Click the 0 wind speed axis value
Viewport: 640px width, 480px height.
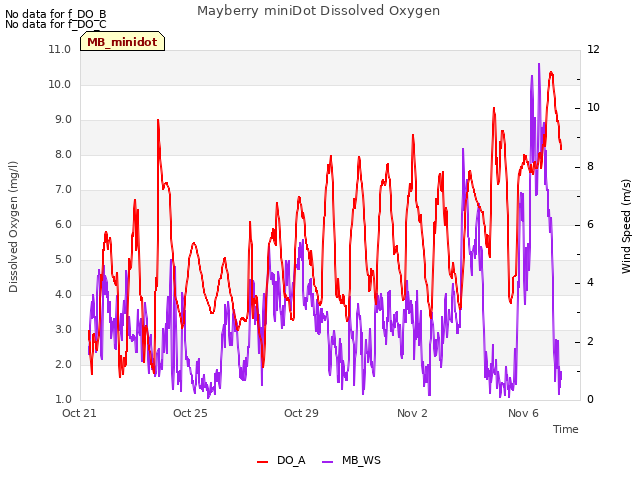(x=591, y=400)
